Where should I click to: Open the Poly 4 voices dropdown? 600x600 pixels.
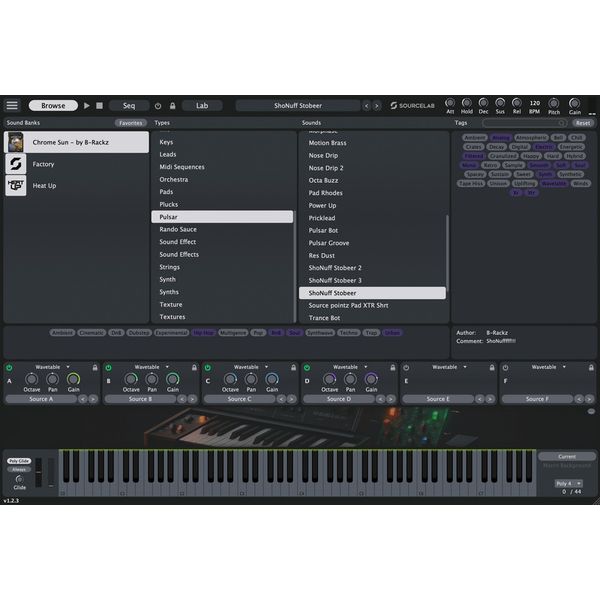(x=568, y=483)
